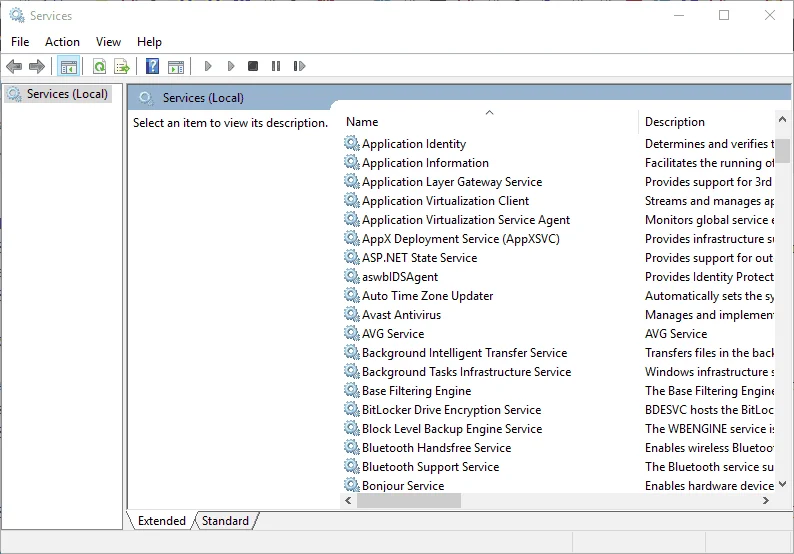Screen dimensions: 794x554
Task: Select Background Tasks Infrastructure Service
Action: [466, 371]
